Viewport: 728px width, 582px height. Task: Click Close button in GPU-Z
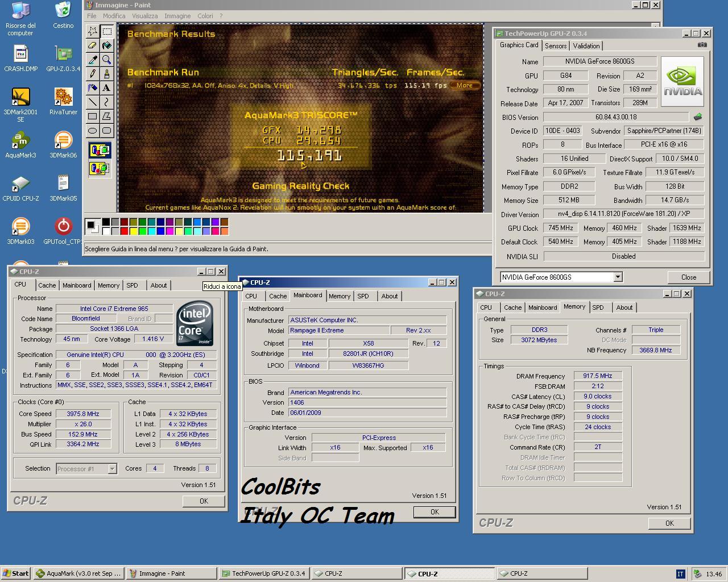pyautogui.click(x=689, y=277)
